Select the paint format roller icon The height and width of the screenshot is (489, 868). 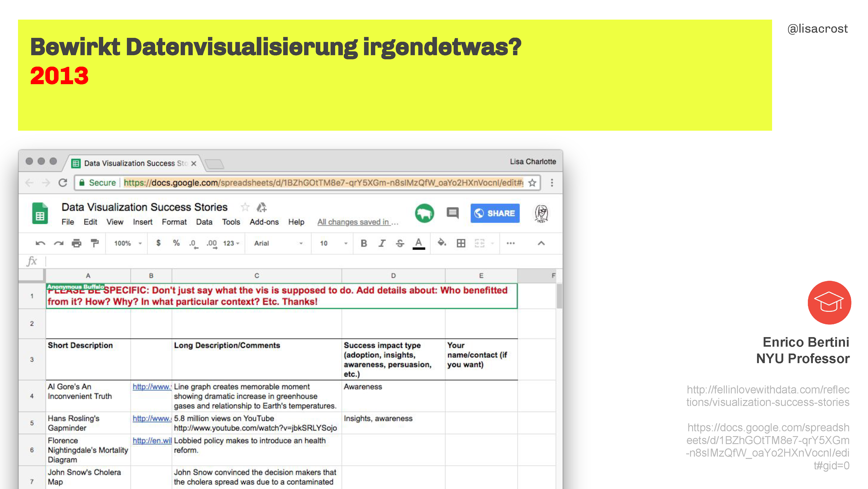[x=95, y=243]
